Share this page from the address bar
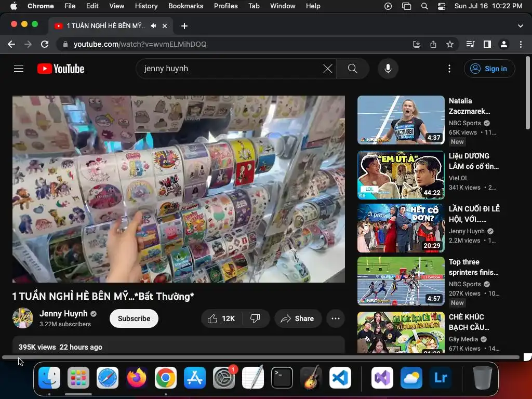 pos(433,44)
